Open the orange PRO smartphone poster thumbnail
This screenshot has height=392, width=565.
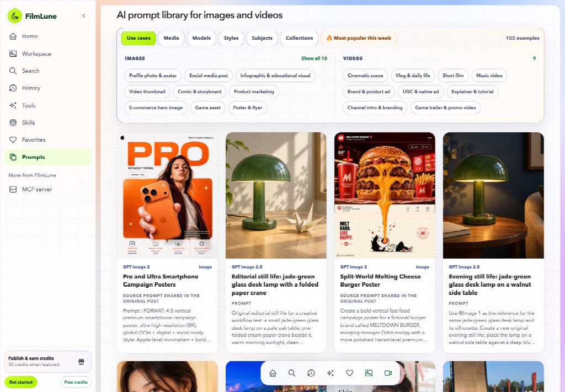168,196
